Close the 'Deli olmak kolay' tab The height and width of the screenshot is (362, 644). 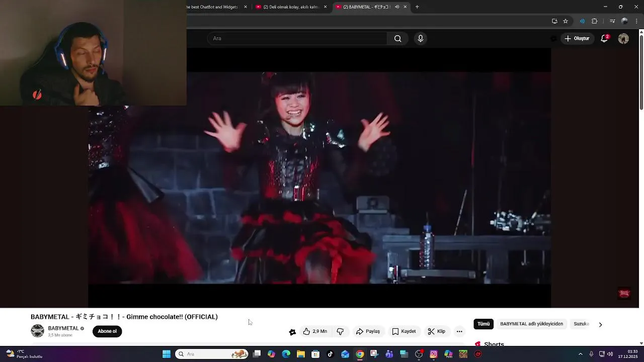pyautogui.click(x=325, y=7)
